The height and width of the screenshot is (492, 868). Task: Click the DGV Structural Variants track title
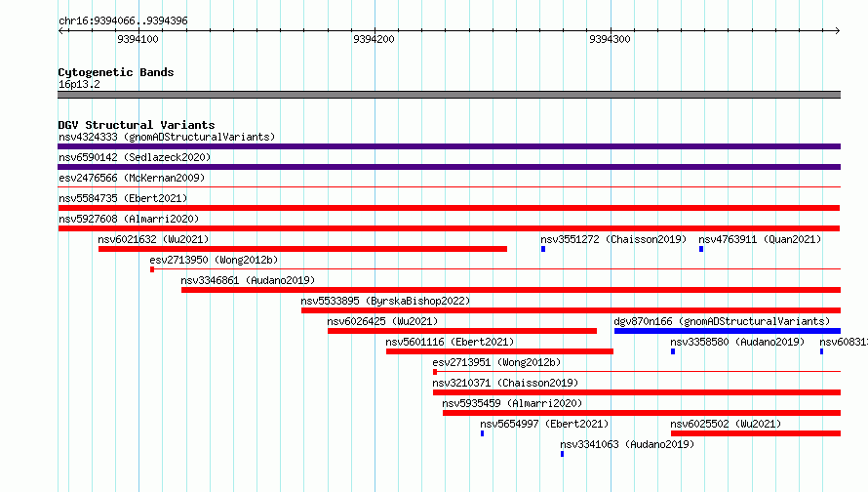click(137, 125)
